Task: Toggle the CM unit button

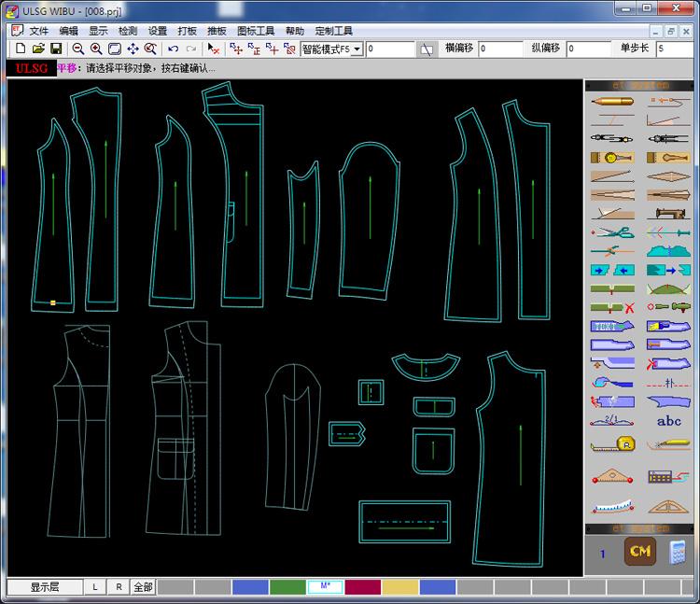Action: [x=639, y=552]
